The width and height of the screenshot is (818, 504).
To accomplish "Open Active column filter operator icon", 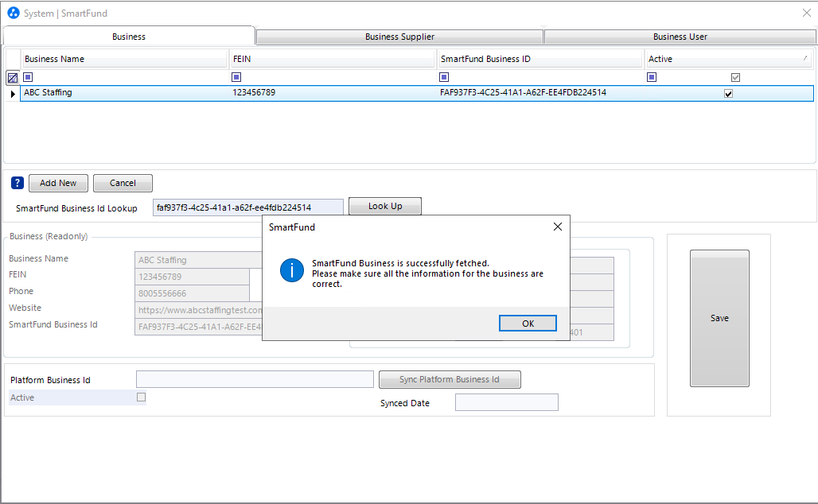I will pos(652,77).
